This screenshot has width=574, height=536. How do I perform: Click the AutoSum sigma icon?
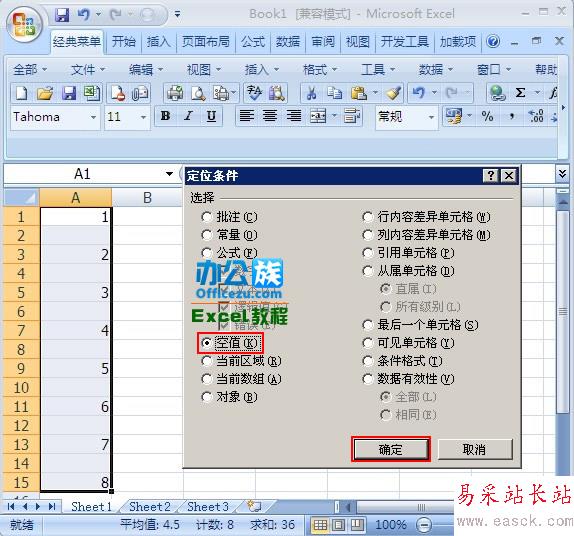[x=520, y=93]
